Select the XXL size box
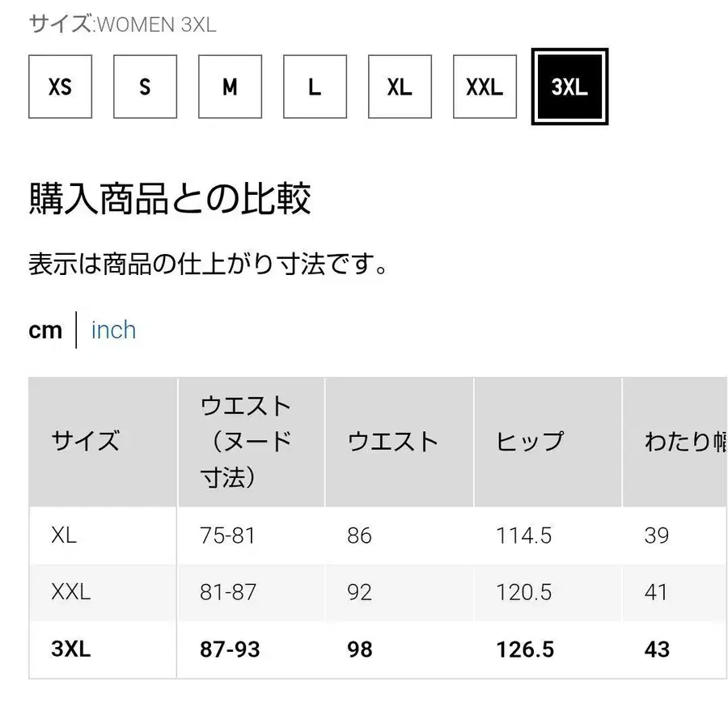This screenshot has width=728, height=728. pos(485,87)
